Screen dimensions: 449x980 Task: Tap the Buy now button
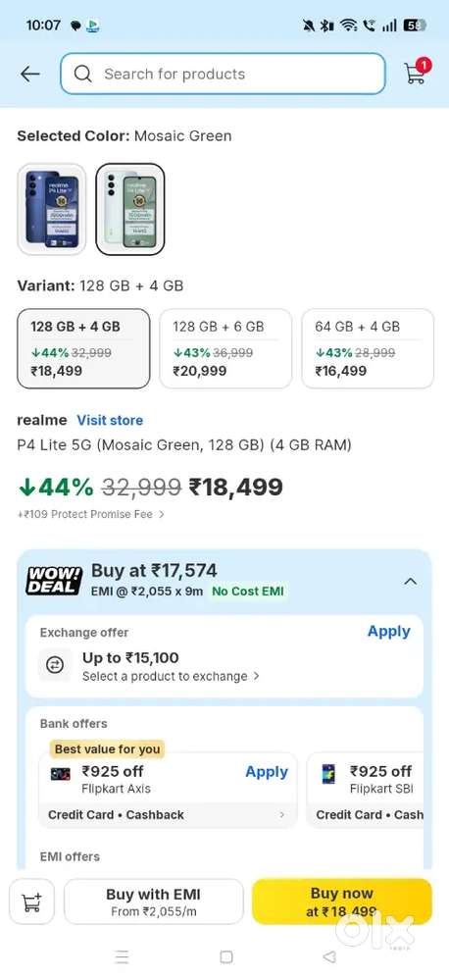coord(341,902)
